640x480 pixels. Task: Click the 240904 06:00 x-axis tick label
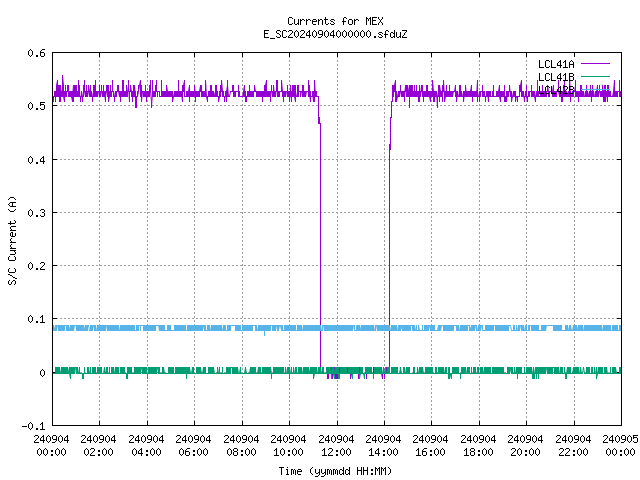point(193,445)
